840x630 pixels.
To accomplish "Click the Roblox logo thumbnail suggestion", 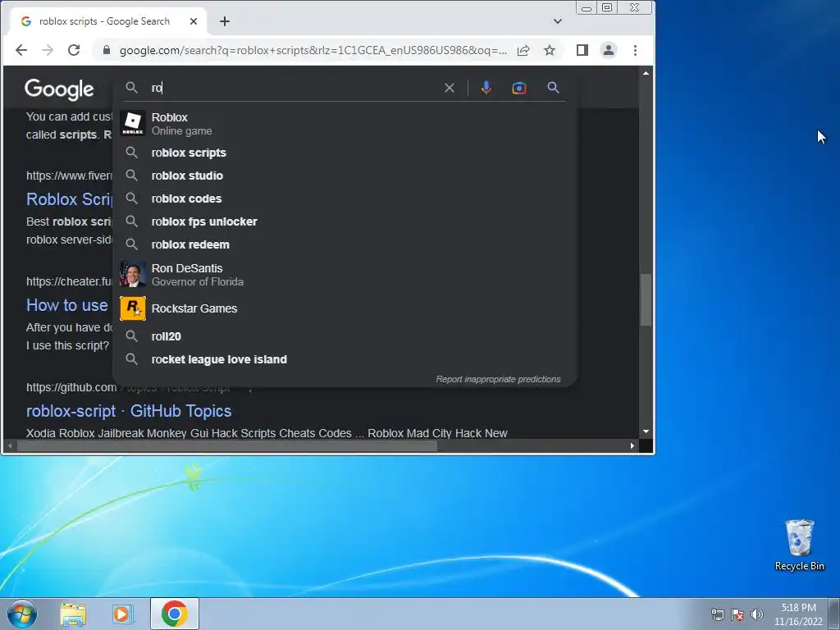I will click(x=132, y=123).
